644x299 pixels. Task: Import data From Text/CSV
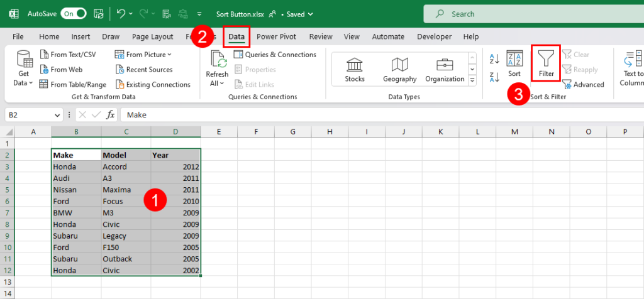[68, 55]
